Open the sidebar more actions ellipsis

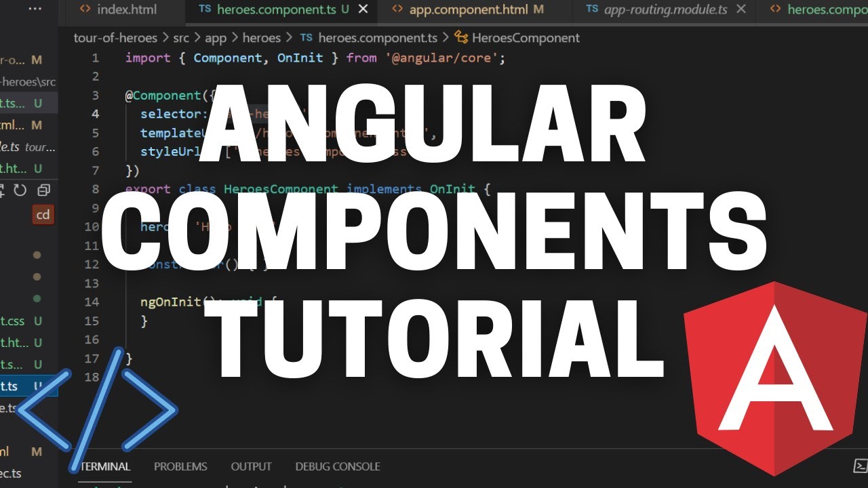click(35, 9)
